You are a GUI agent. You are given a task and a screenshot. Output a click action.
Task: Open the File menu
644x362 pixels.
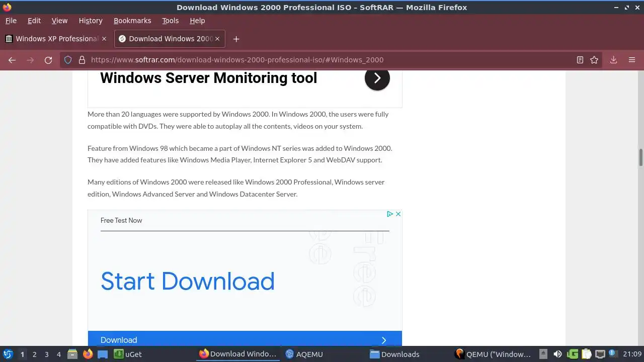(x=11, y=21)
